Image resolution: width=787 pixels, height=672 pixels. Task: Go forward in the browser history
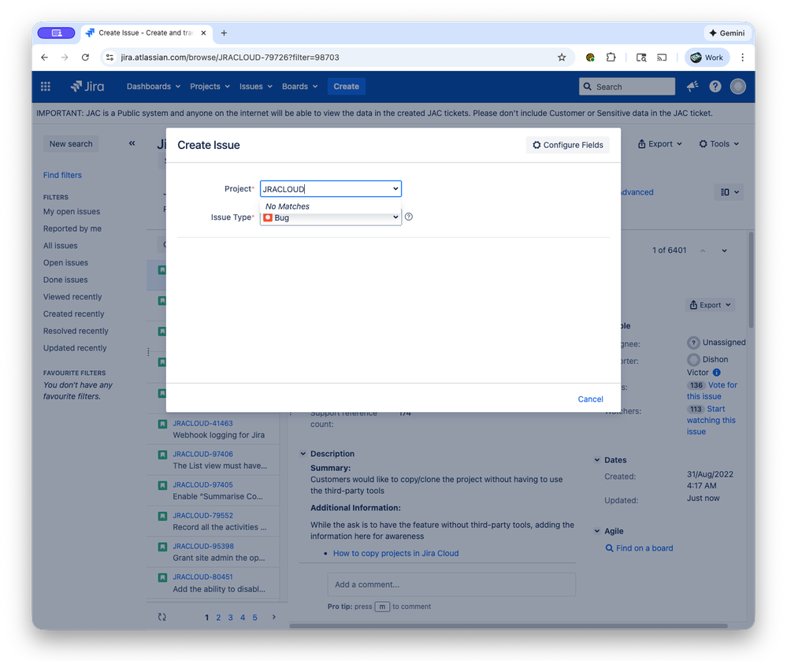pos(65,58)
